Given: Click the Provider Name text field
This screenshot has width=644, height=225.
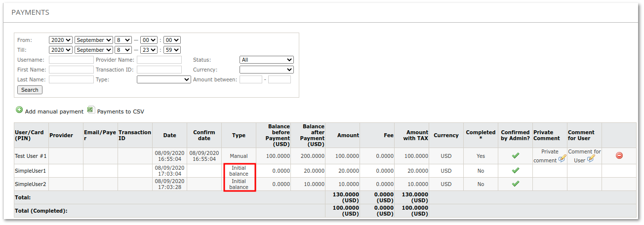Looking at the screenshot, I should [159, 60].
